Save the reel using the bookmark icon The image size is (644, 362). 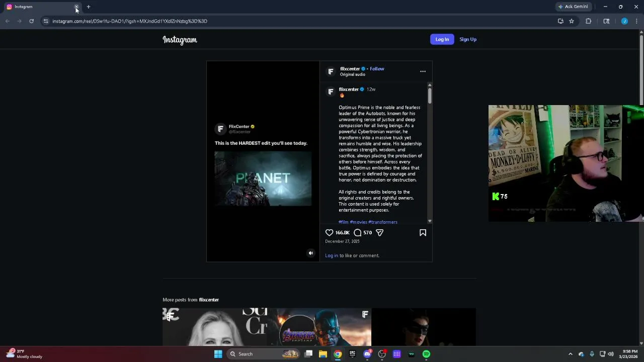pyautogui.click(x=423, y=233)
